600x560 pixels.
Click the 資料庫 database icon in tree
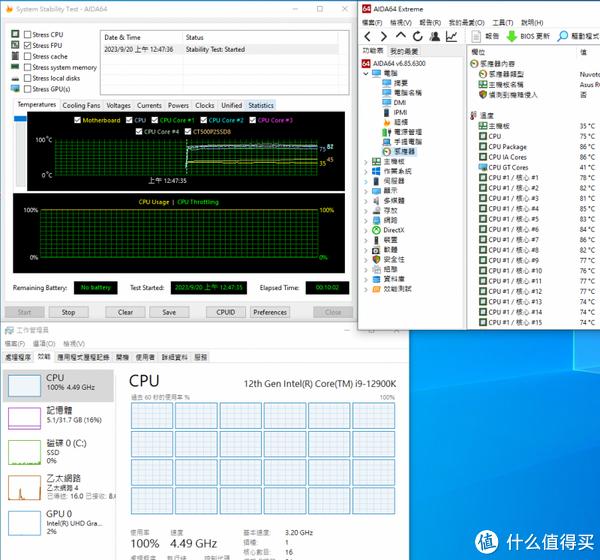(x=376, y=279)
